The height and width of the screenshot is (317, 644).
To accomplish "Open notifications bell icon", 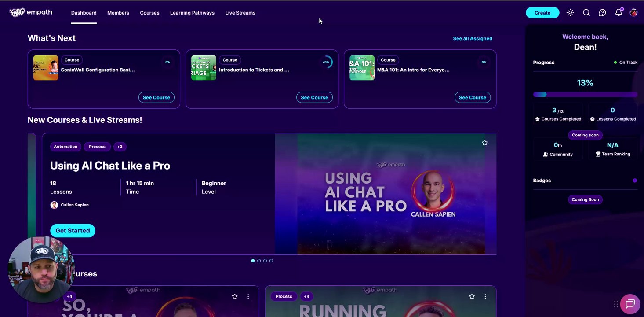I will 619,12.
